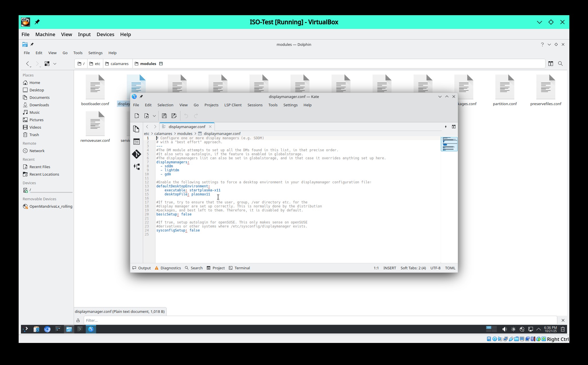Show the Documents panel in Kate sidebar
The height and width of the screenshot is (365, 588).
137,129
